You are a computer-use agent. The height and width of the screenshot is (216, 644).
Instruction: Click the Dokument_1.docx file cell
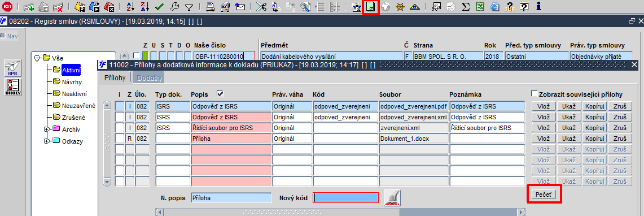click(x=413, y=138)
